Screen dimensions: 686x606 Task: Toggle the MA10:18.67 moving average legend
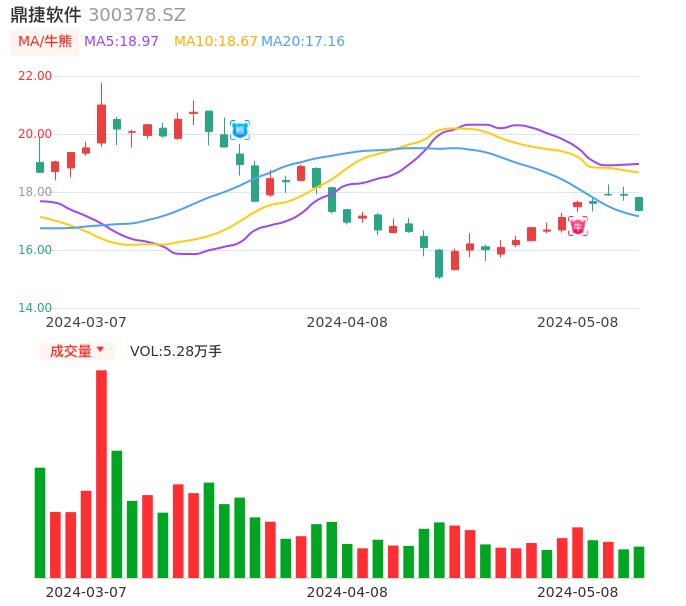215,42
